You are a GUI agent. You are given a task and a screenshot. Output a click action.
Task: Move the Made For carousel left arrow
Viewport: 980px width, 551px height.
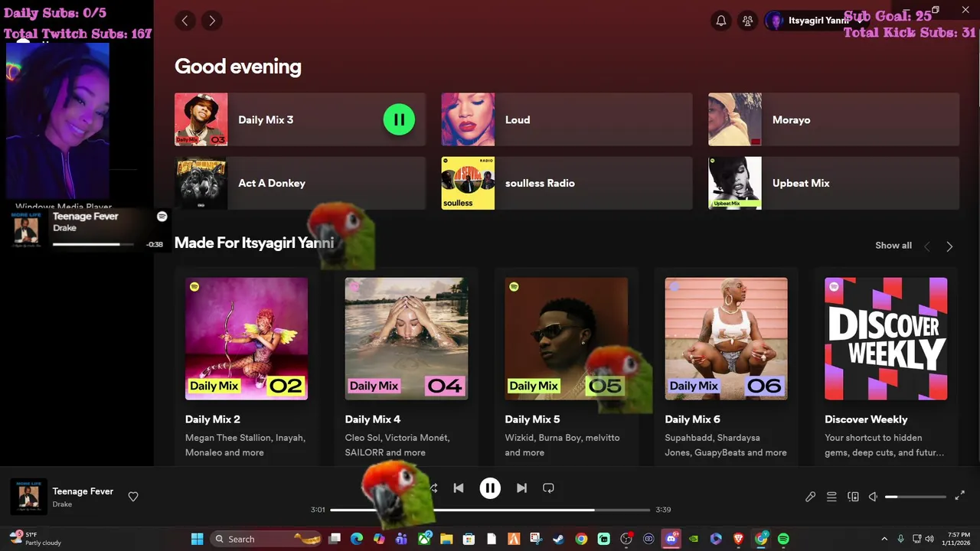coord(927,246)
